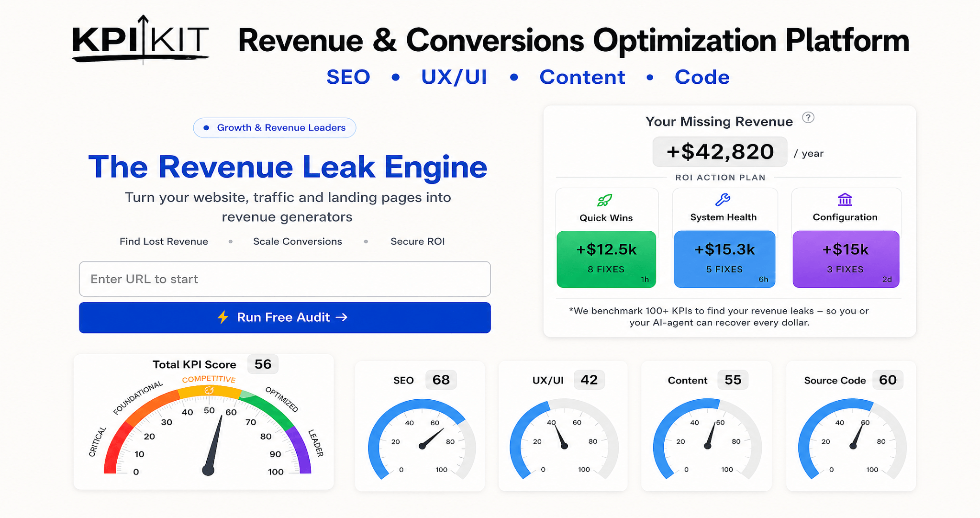Click the Enter URL to start field

[285, 279]
